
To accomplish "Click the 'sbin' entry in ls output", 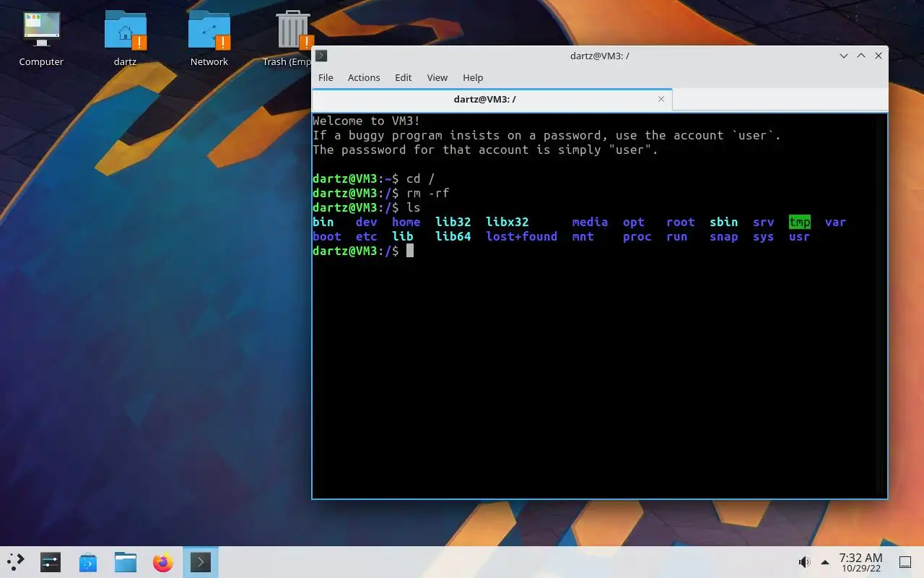I will click(724, 223).
